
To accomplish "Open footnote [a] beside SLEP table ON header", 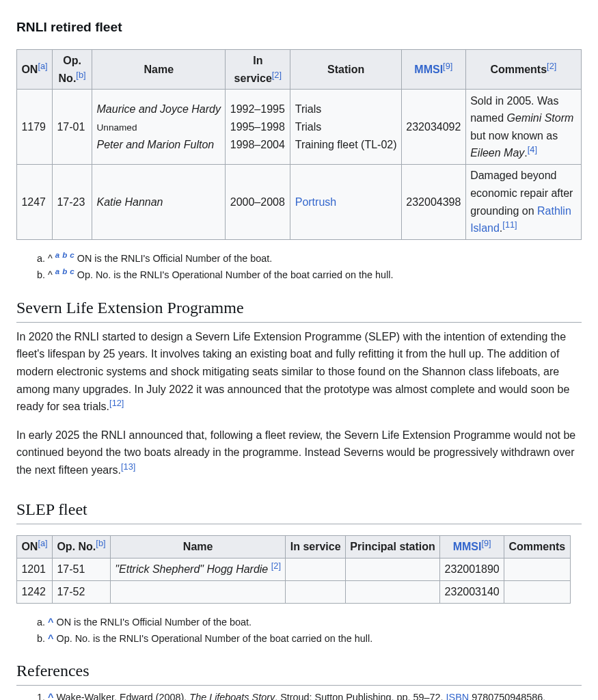I will 42,543.
